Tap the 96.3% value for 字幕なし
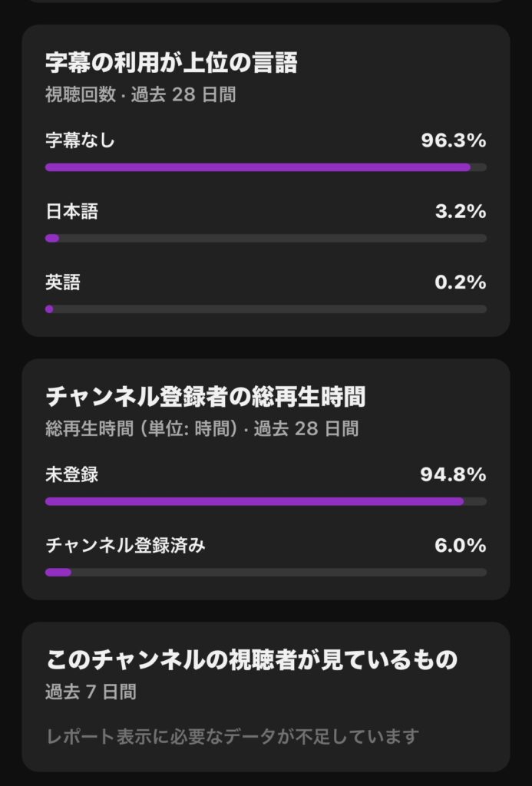 453,140
